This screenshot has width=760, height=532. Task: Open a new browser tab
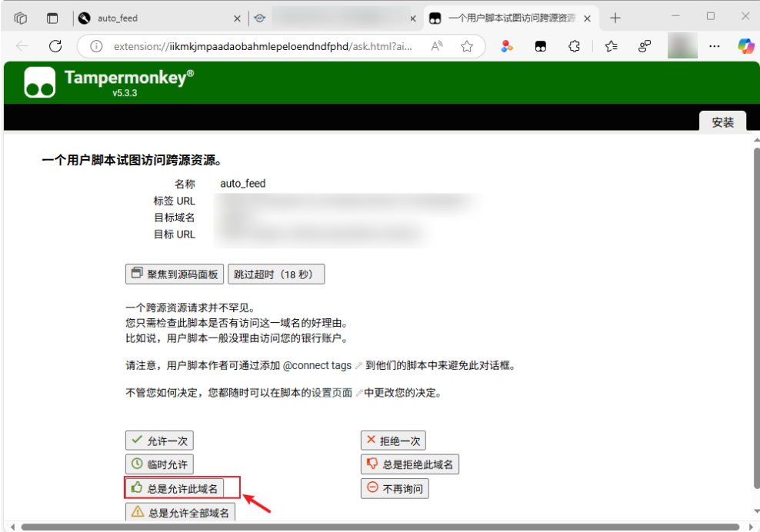615,18
